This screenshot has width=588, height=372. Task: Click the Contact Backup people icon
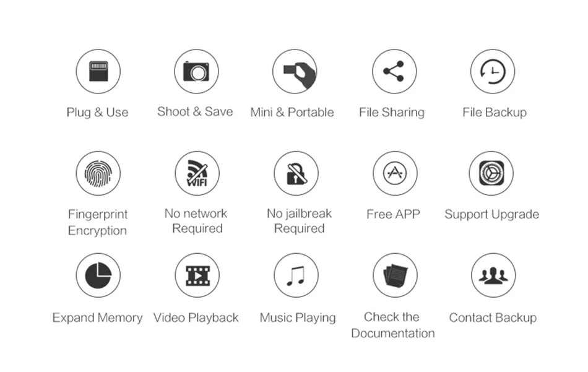click(493, 275)
